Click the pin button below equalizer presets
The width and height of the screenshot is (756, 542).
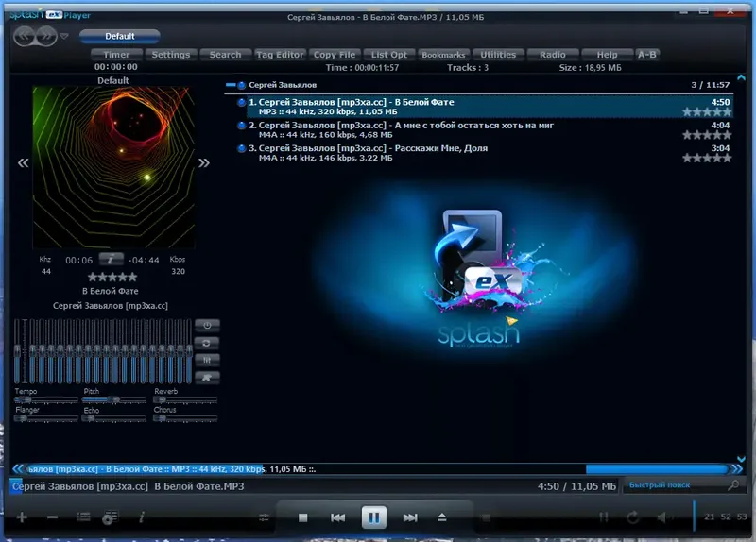coord(207,378)
